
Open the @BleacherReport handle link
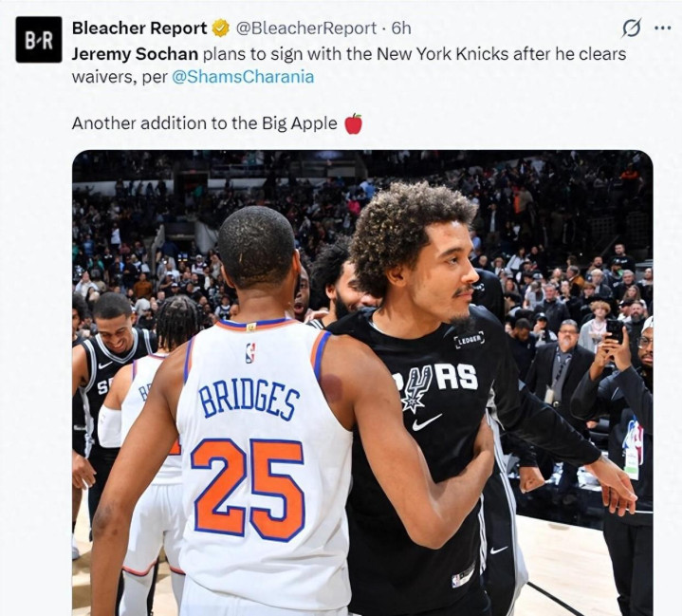306,28
